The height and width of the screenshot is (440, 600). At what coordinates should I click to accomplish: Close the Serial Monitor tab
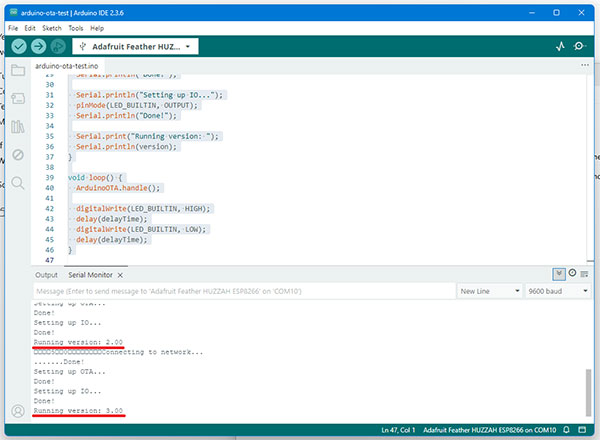[x=120, y=275]
